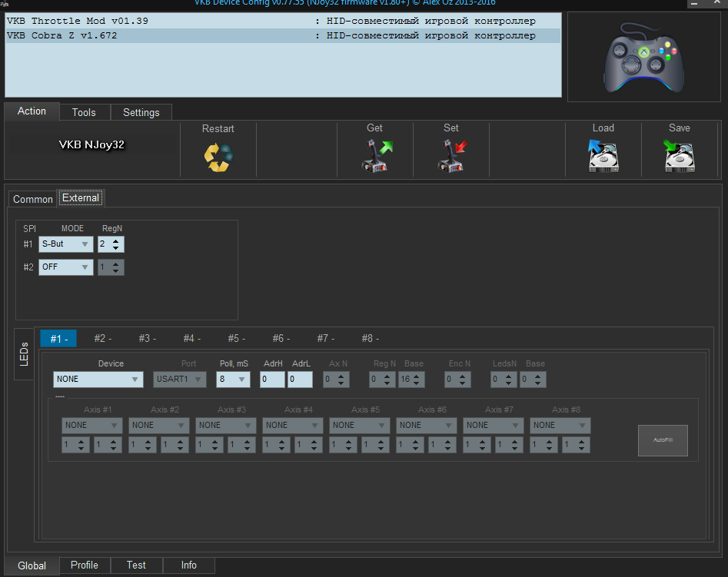Open SPI #2 MODE dropdown showing OFF
This screenshot has width=728, height=577.
click(65, 267)
